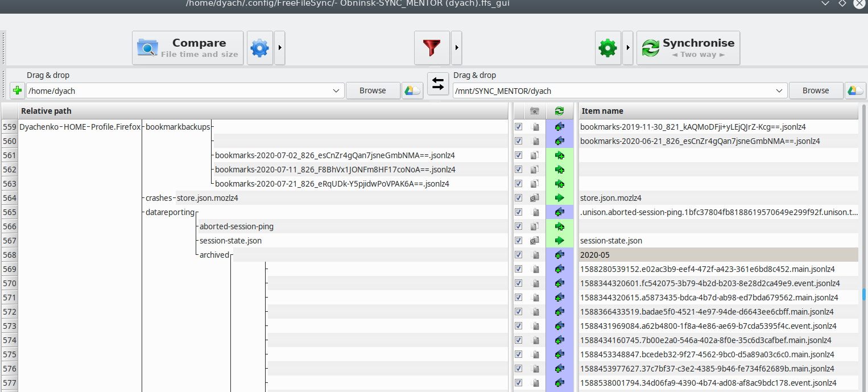The width and height of the screenshot is (868, 392).
Task: Uncheck checkbox for store.json.mozlz4 row 564
Action: click(518, 198)
